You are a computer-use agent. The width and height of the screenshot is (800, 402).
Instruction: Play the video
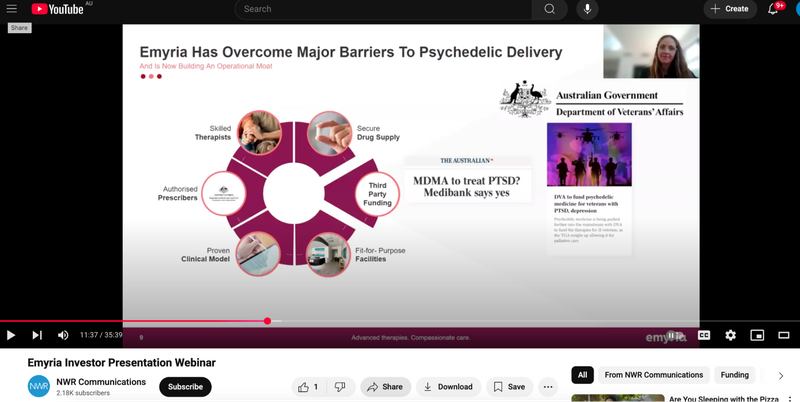[x=11, y=335]
